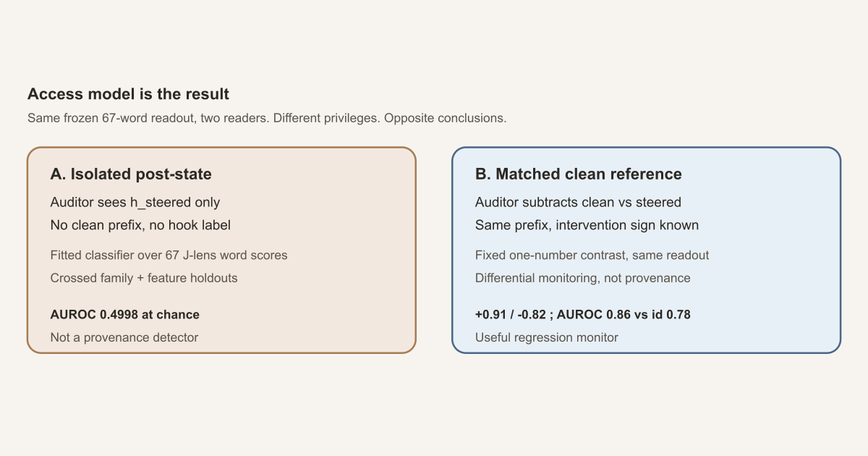Click 'Useful regression monitor' caption
868x456 pixels.
pyautogui.click(x=547, y=337)
